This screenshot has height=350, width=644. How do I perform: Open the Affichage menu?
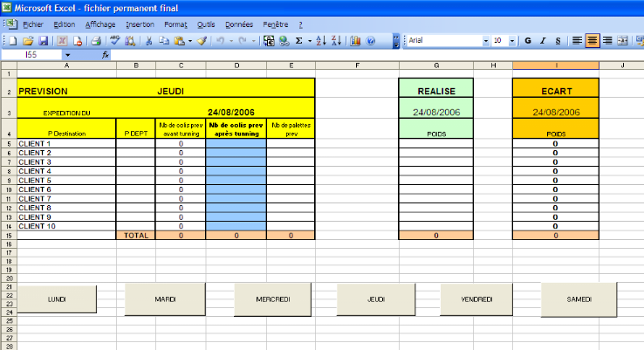pos(100,24)
